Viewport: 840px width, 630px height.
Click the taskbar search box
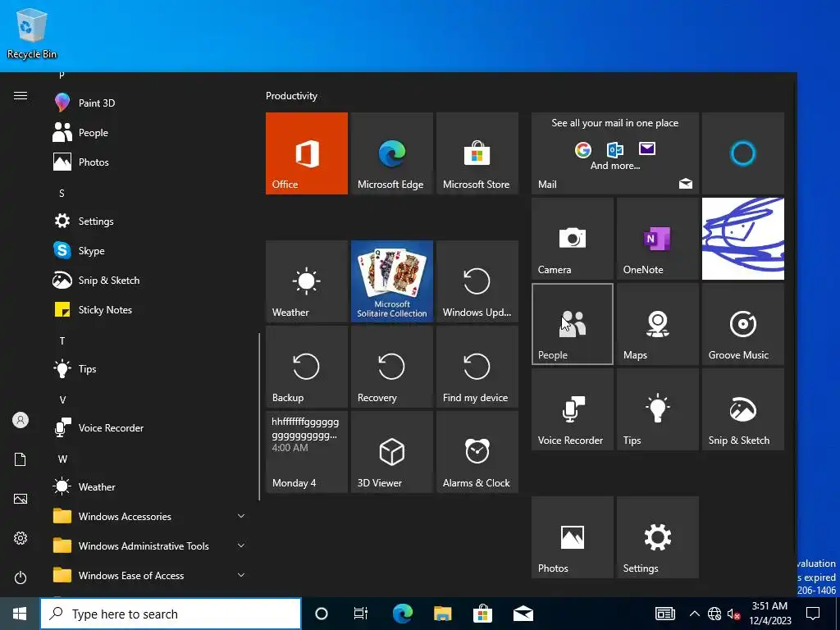[x=171, y=614]
